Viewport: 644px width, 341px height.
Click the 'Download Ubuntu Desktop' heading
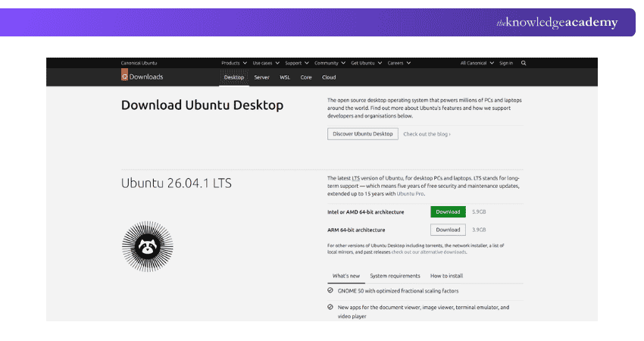tap(202, 105)
